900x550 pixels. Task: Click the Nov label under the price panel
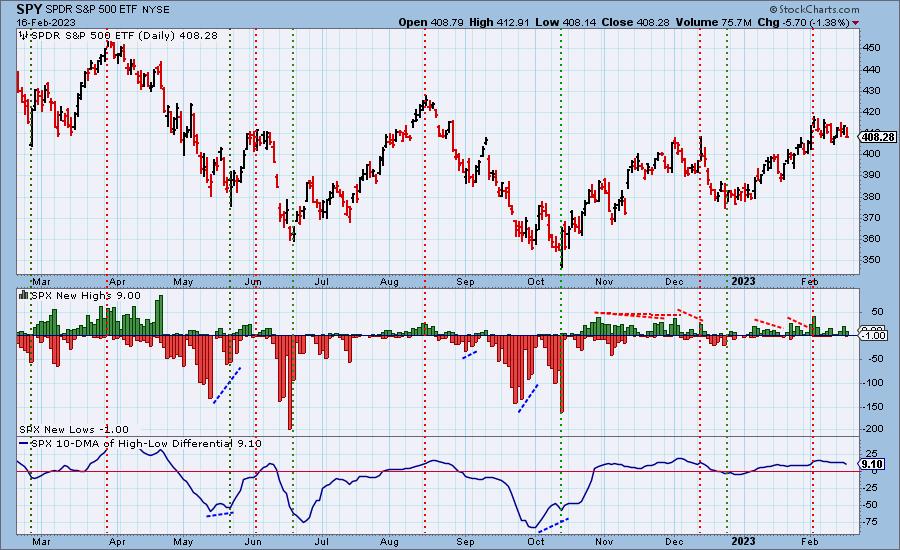tap(604, 282)
